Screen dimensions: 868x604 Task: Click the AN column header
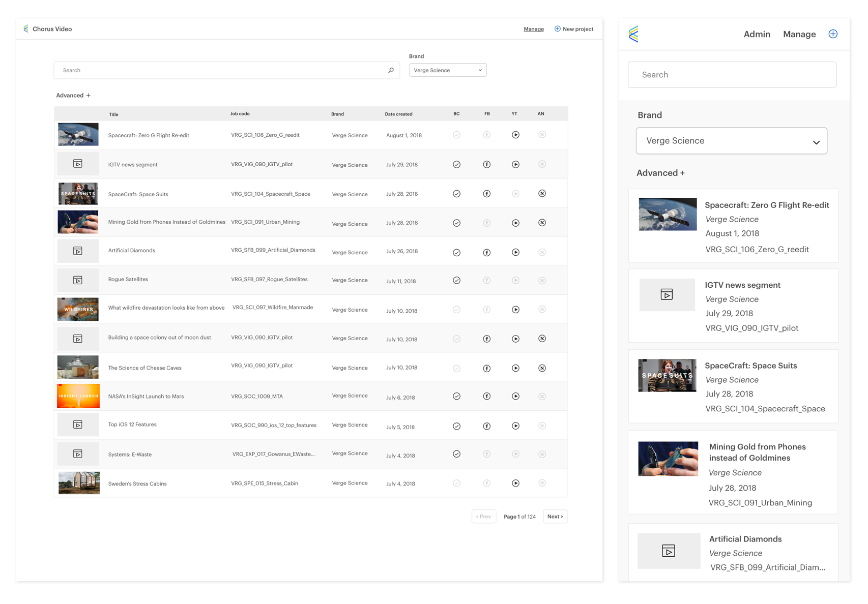tap(541, 114)
